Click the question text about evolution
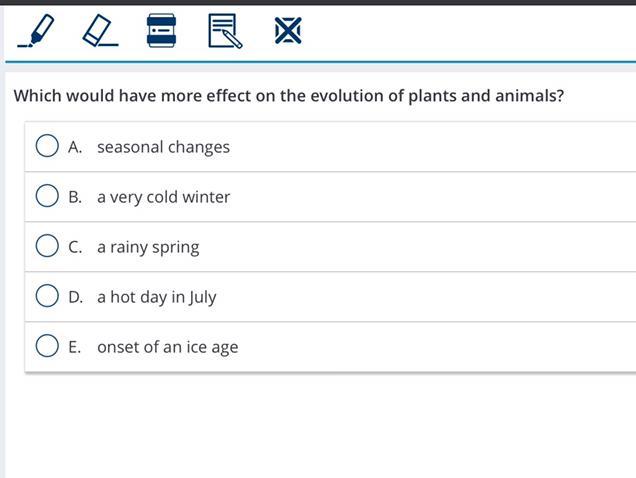The height and width of the screenshot is (478, 636). (x=288, y=96)
